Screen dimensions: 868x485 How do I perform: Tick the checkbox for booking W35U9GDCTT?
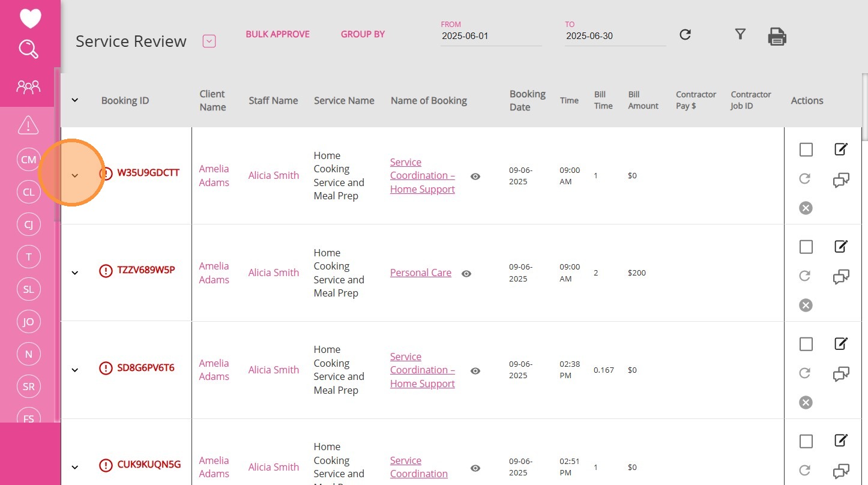tap(806, 149)
